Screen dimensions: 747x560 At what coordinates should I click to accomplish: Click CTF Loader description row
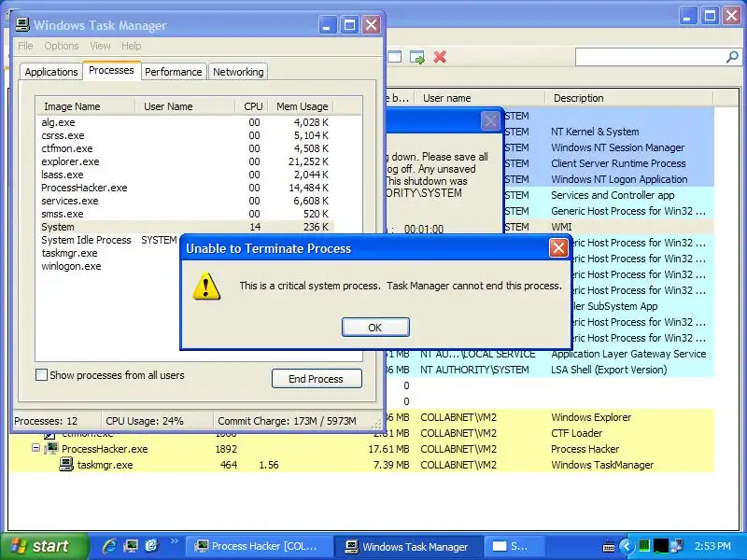(576, 433)
